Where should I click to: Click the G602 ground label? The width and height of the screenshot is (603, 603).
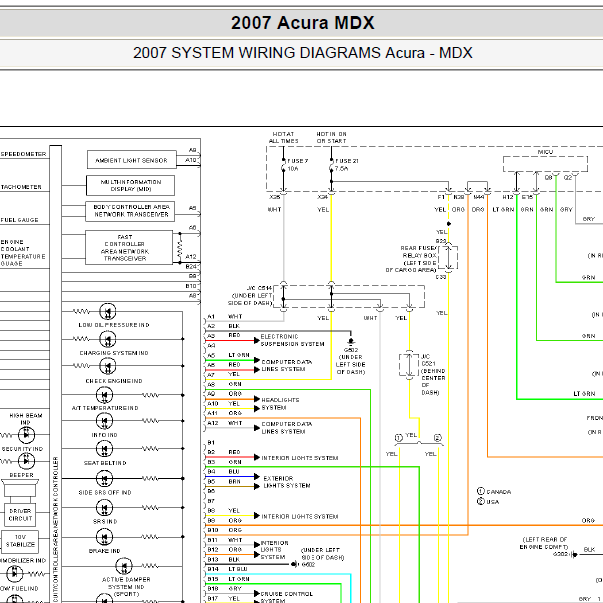click(x=308, y=564)
